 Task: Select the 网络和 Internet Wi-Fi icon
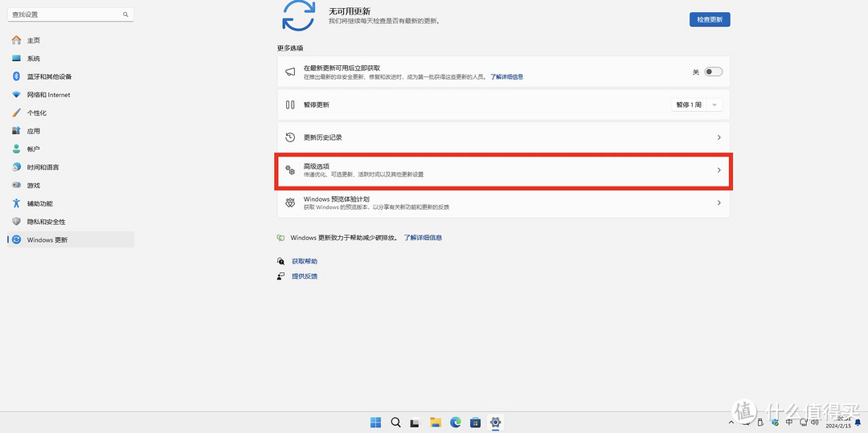17,95
